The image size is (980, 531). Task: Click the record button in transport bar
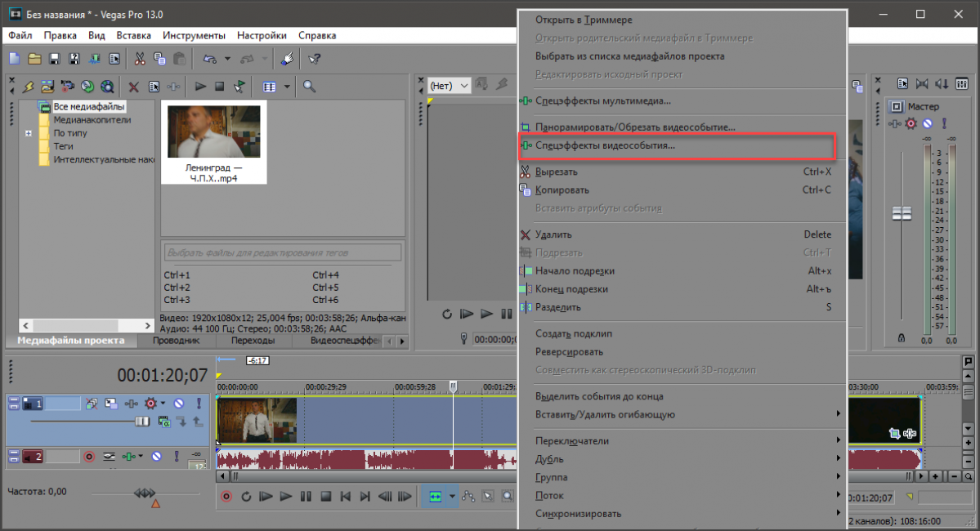click(x=226, y=496)
